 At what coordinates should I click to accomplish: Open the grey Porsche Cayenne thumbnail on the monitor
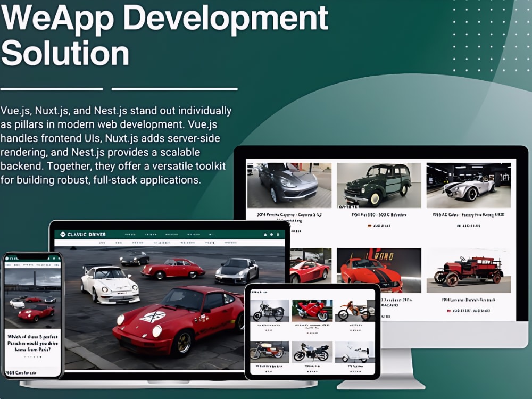[x=289, y=185]
